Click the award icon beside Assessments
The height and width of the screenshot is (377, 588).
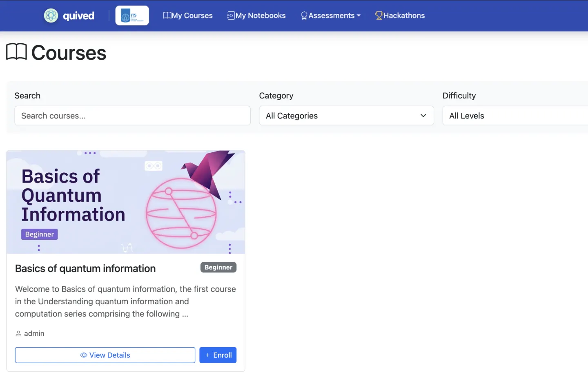[x=304, y=16]
